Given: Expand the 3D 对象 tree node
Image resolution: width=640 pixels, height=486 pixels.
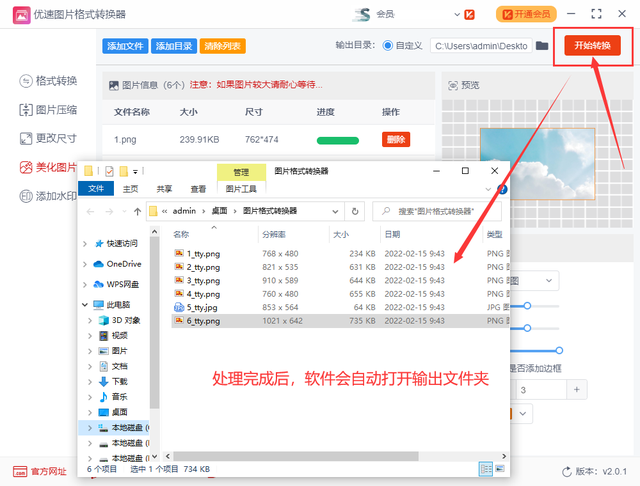Looking at the screenshot, I should (90, 321).
